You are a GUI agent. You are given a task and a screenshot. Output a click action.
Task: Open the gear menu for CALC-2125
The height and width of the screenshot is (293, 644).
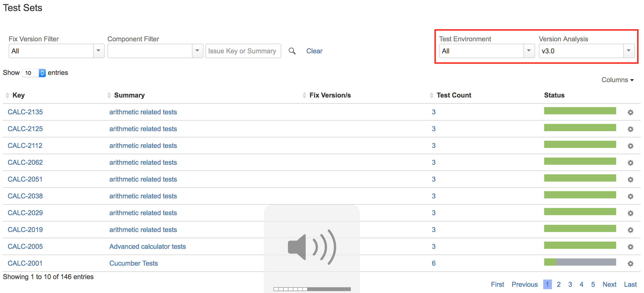pyautogui.click(x=630, y=129)
